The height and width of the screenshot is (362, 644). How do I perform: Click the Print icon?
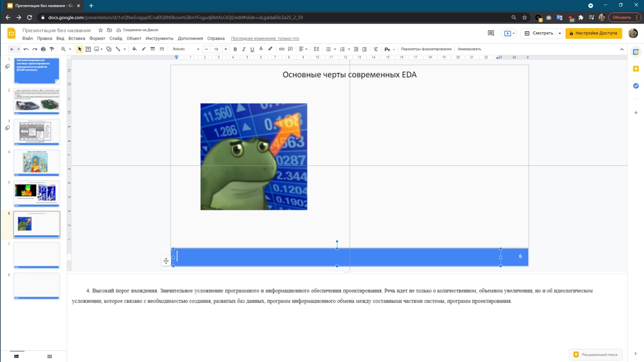point(43,49)
